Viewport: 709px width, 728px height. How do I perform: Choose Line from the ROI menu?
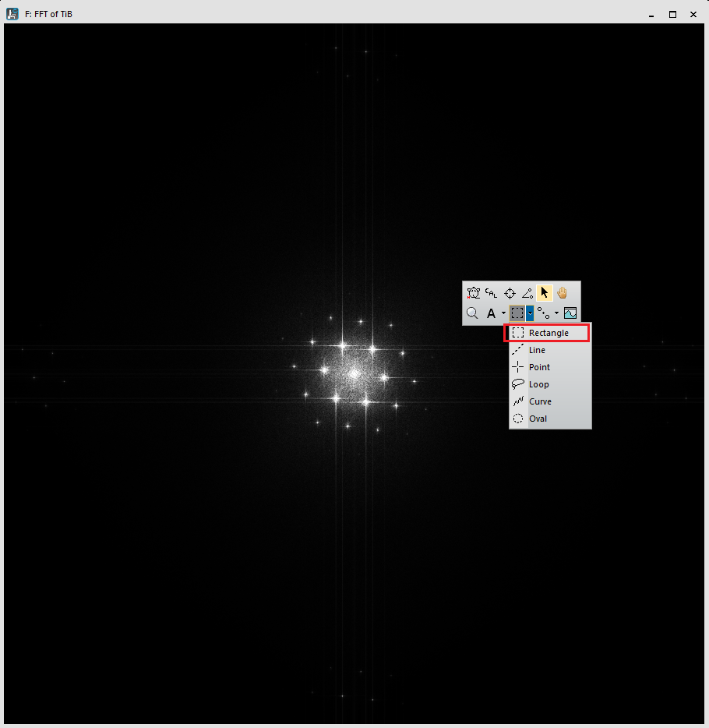pos(550,350)
